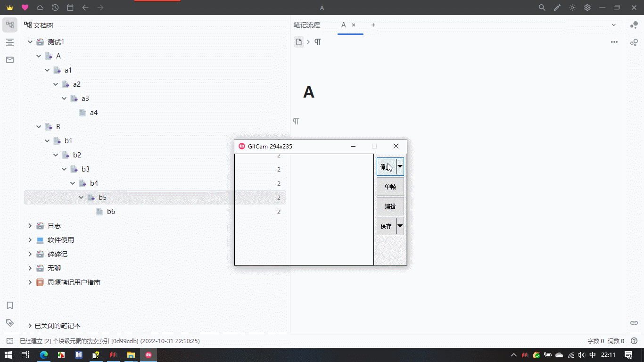Open Task View on the taskbar
Image resolution: width=644 pixels, height=362 pixels.
26,355
